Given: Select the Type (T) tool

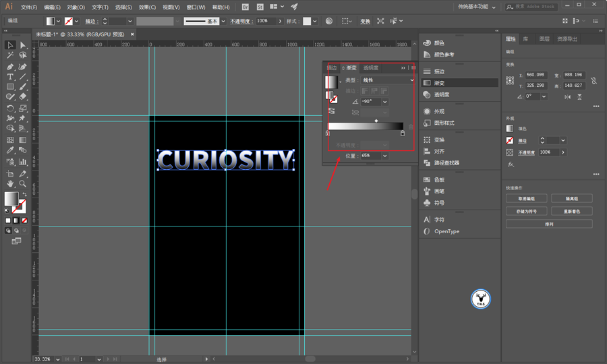Looking at the screenshot, I should [x=10, y=77].
